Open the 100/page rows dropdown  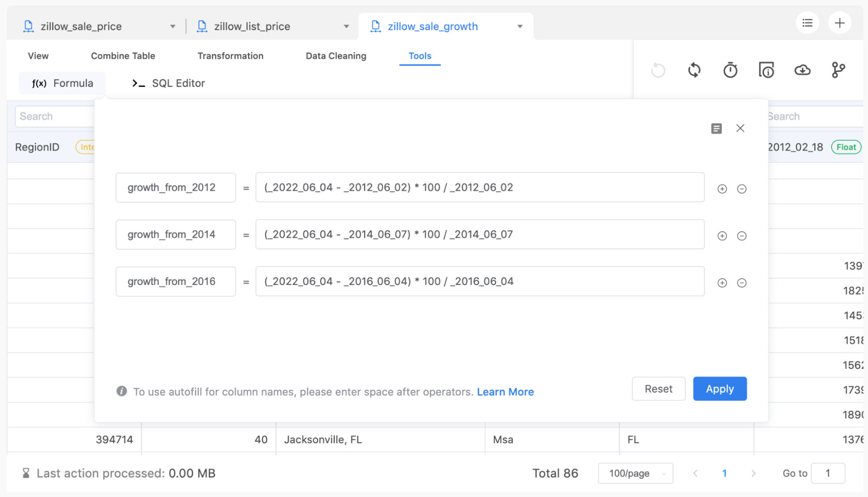click(635, 473)
